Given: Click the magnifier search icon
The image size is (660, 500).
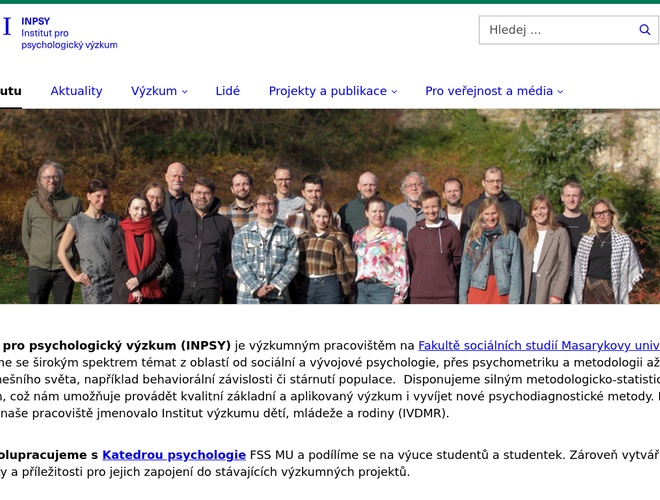Looking at the screenshot, I should [x=645, y=30].
